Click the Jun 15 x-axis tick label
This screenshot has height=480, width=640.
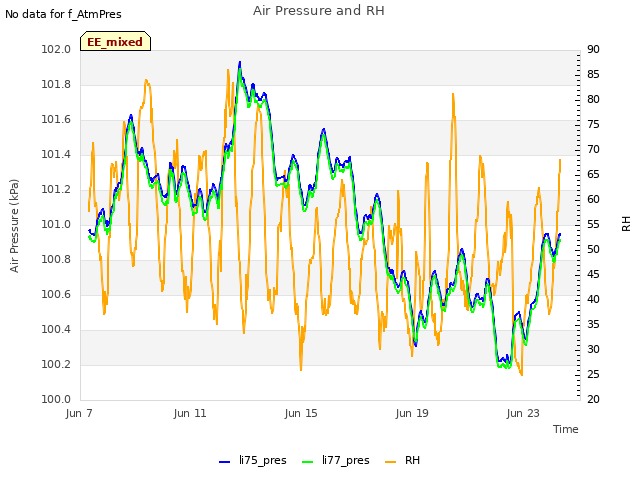pos(301,413)
